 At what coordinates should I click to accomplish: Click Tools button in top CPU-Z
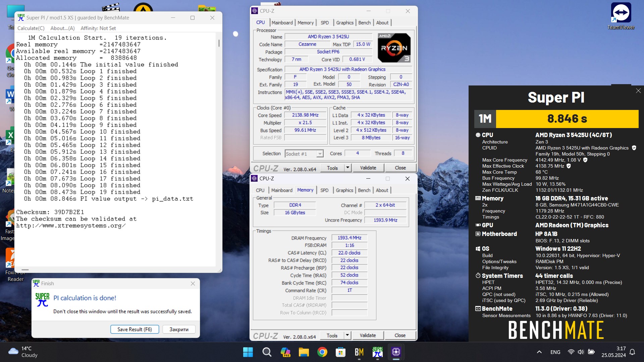(x=332, y=168)
